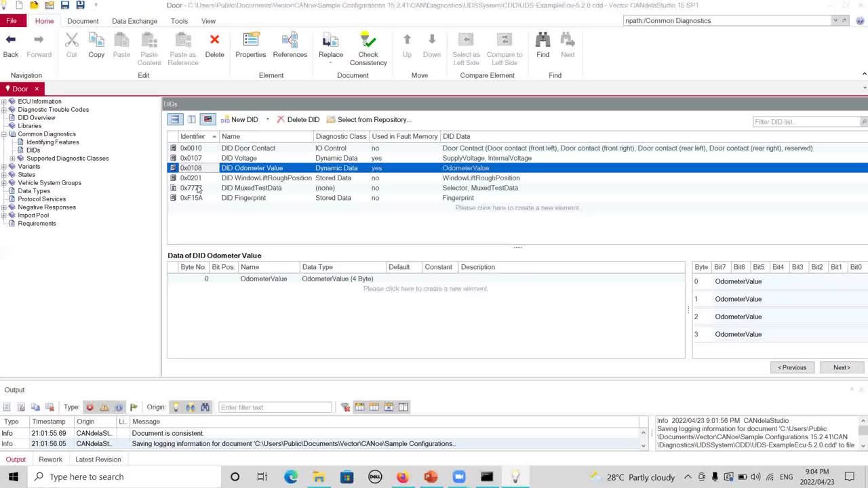Open PowerPoint from the taskbar
The image size is (868, 488).
point(431,476)
